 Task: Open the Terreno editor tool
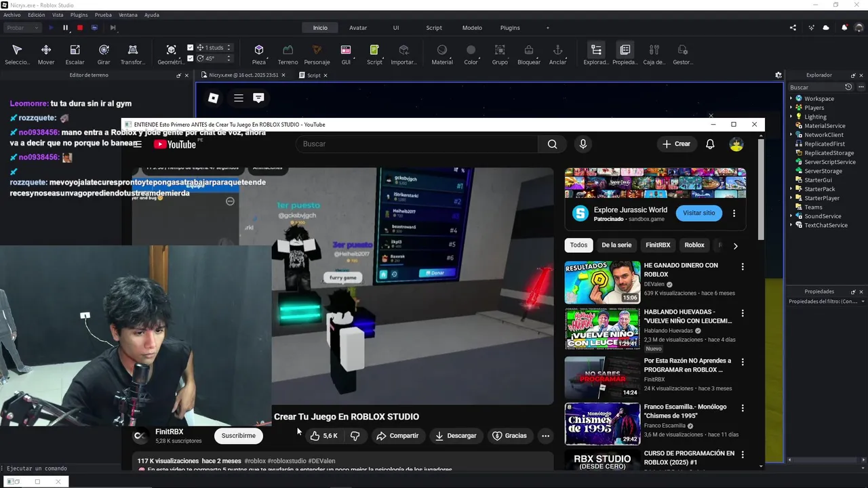288,54
